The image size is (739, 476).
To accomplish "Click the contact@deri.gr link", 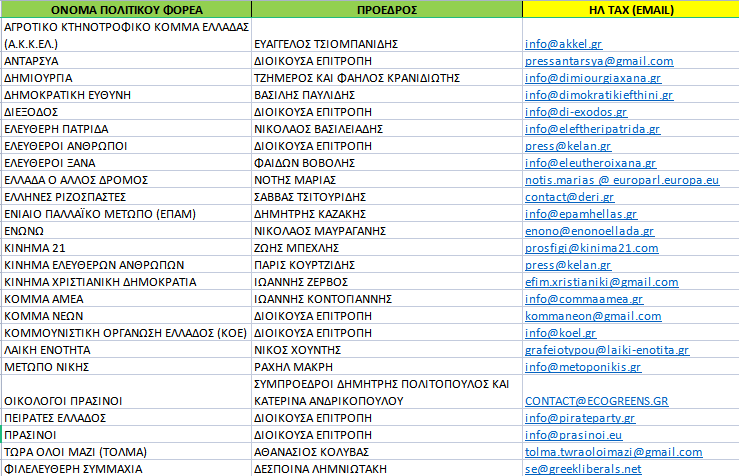I will (x=569, y=197).
